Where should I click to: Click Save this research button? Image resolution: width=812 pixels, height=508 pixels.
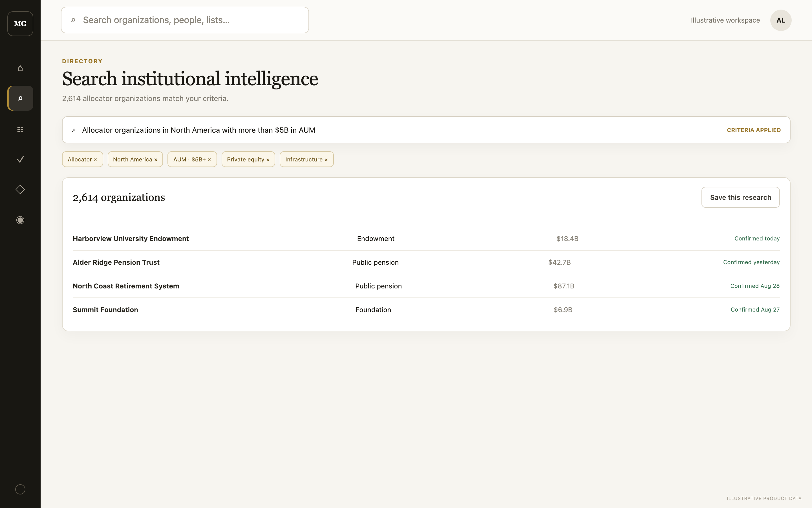coord(740,197)
